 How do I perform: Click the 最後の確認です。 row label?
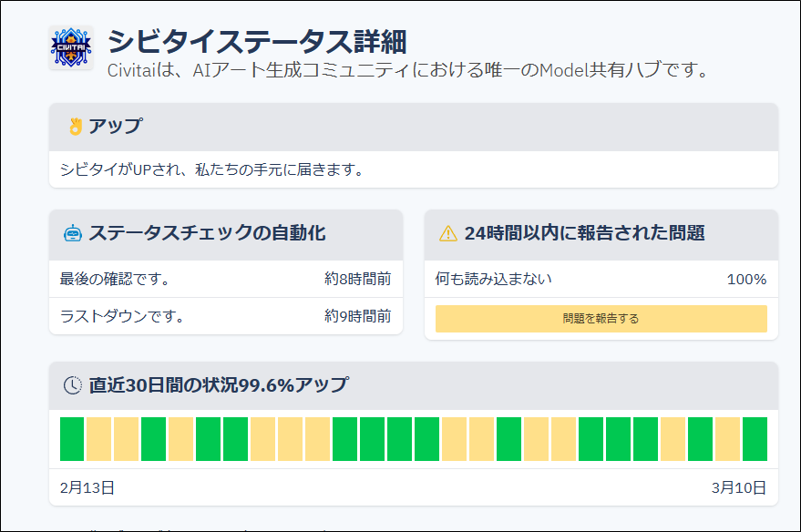point(115,280)
